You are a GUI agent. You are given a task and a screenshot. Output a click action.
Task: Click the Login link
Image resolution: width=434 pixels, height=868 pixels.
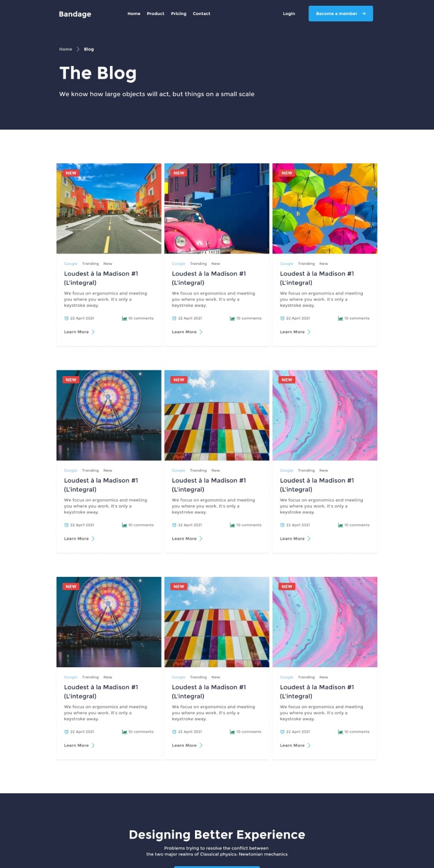click(x=289, y=13)
